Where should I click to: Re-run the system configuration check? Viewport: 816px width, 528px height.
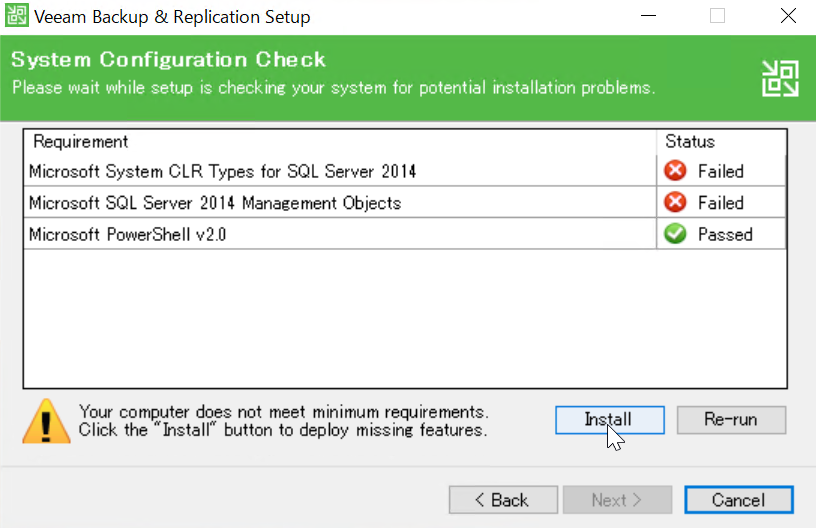731,420
